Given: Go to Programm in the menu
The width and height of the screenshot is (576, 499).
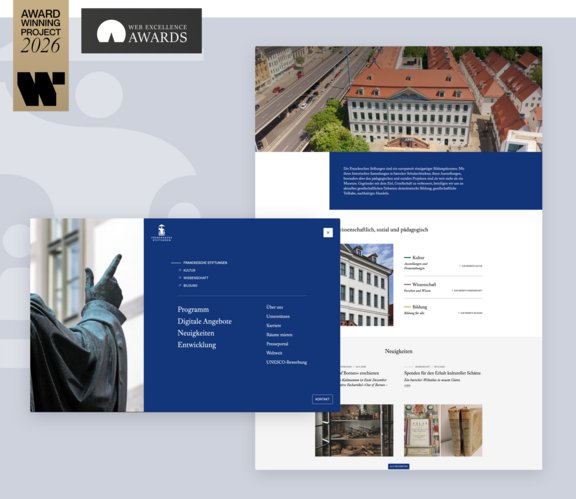Looking at the screenshot, I should tap(193, 309).
